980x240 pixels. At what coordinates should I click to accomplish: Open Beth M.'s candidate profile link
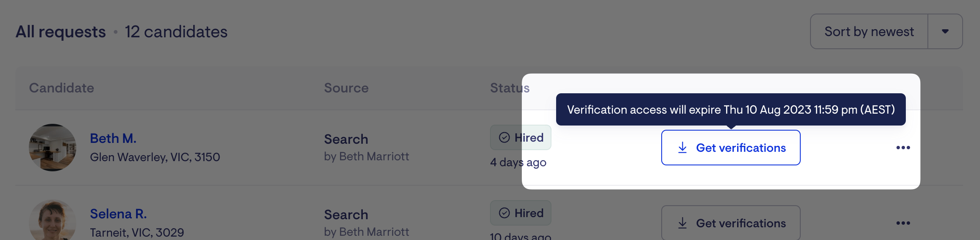click(x=113, y=138)
